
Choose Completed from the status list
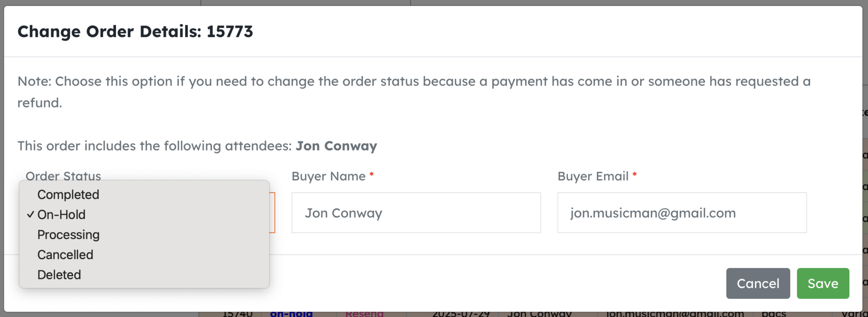[x=68, y=195]
